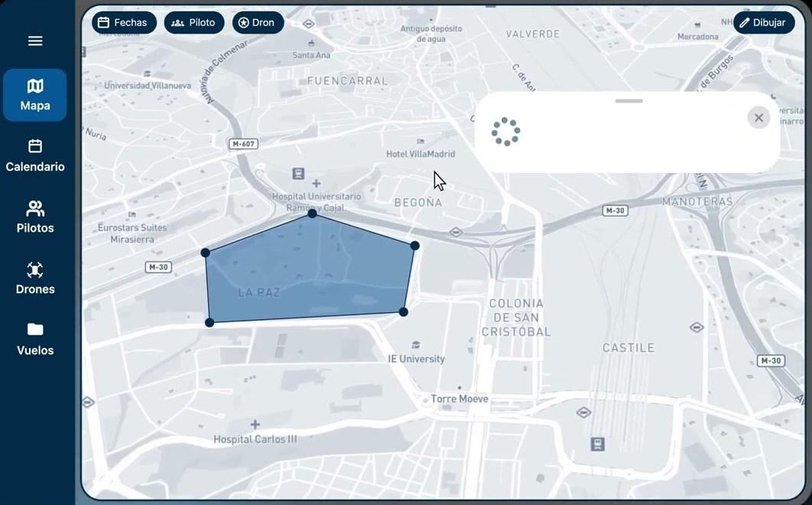Click the Hospital Carlos III cross marker
This screenshot has width=812, height=505.
point(255,425)
